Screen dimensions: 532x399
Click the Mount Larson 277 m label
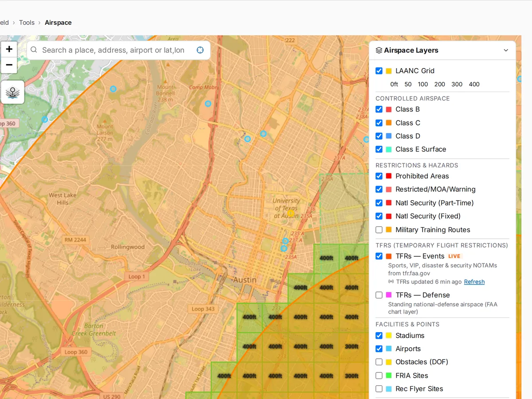point(105,133)
